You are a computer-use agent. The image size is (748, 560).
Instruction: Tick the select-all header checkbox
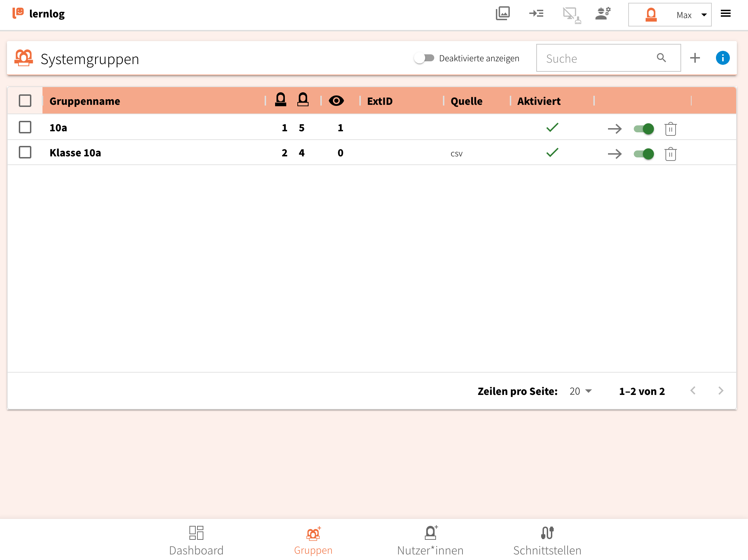tap(25, 101)
